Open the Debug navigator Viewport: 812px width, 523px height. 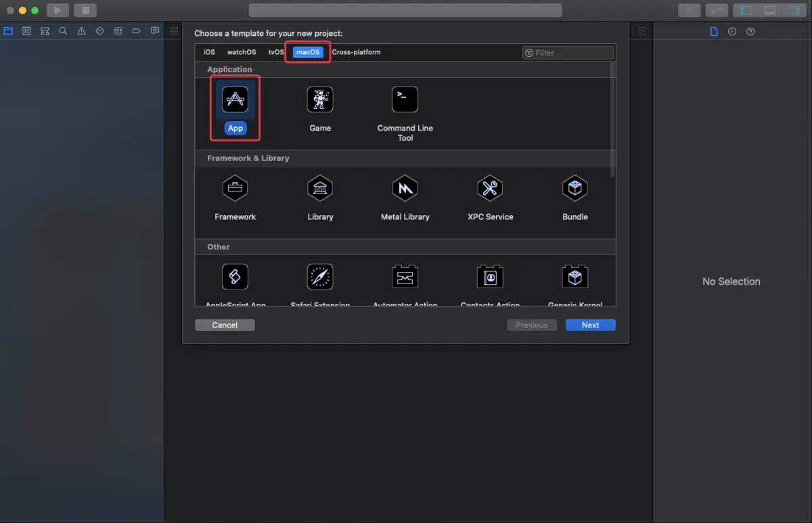tap(118, 31)
